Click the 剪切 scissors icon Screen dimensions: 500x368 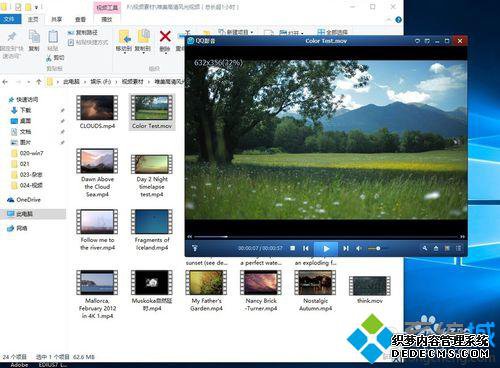(49, 58)
